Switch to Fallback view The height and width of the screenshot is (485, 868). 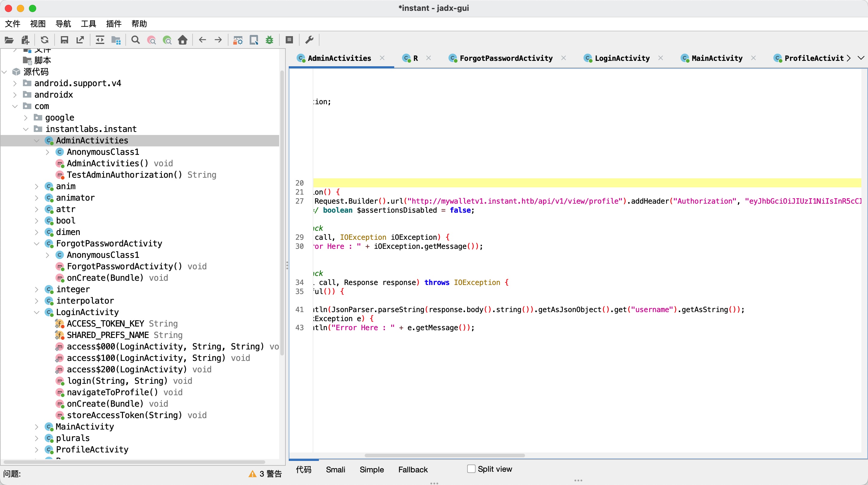tap(412, 470)
